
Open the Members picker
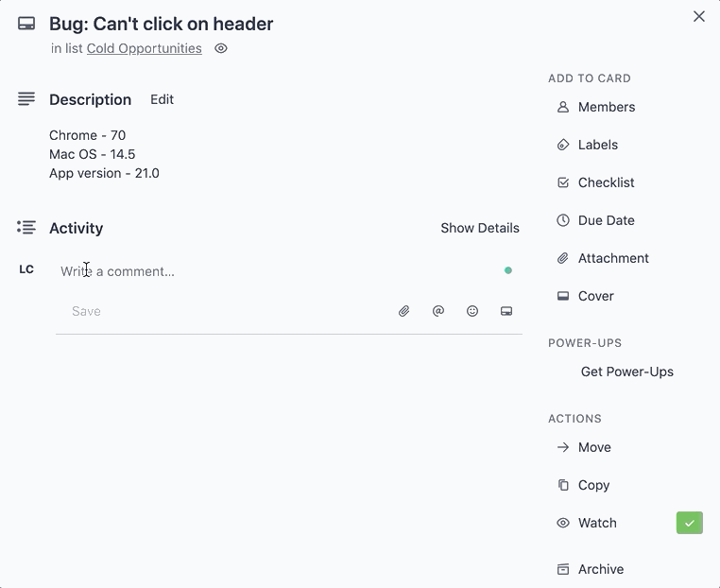pyautogui.click(x=606, y=107)
